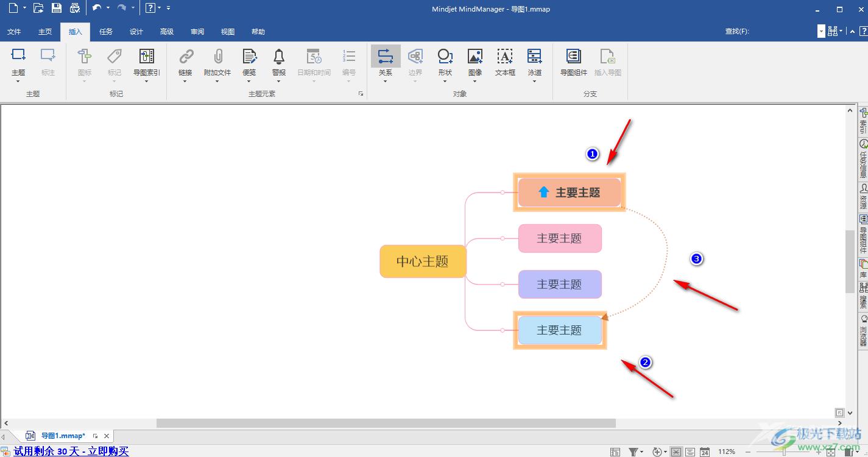Open the help question mark in quick toolbar
Image resolution: width=868 pixels, height=457 pixels.
[150, 8]
